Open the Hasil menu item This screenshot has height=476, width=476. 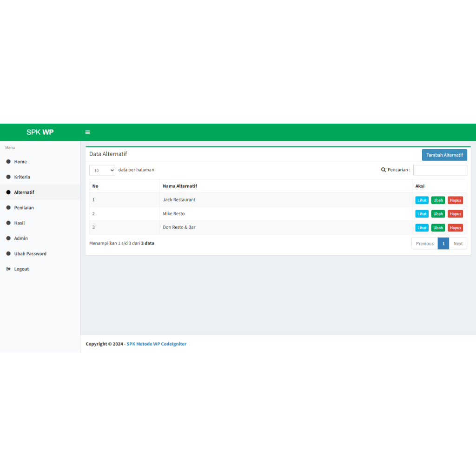click(20, 223)
